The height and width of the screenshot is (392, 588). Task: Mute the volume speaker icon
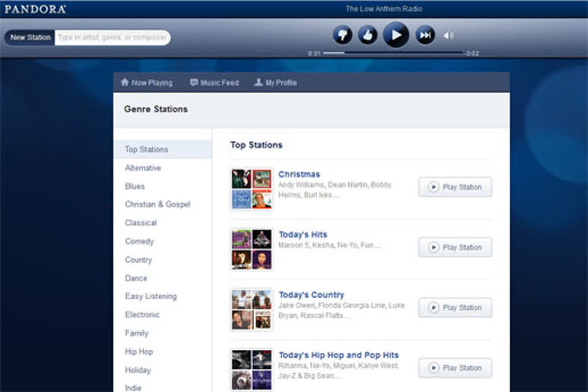(x=449, y=36)
